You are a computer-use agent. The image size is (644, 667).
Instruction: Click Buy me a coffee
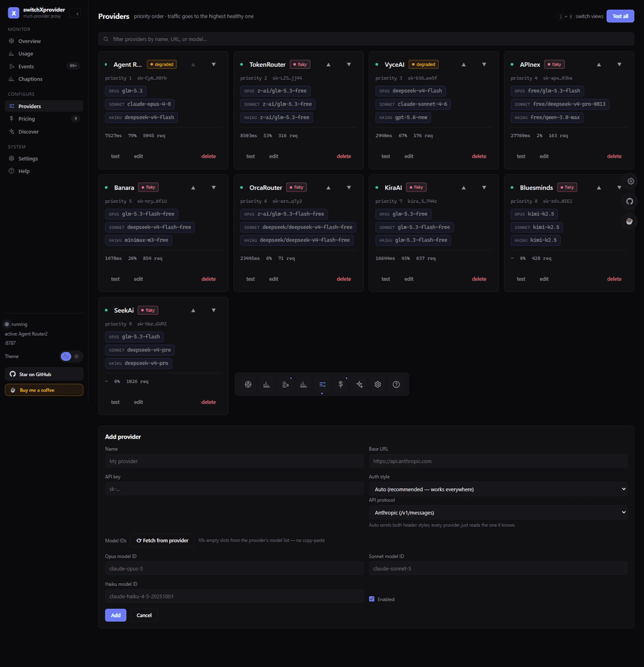pyautogui.click(x=44, y=390)
